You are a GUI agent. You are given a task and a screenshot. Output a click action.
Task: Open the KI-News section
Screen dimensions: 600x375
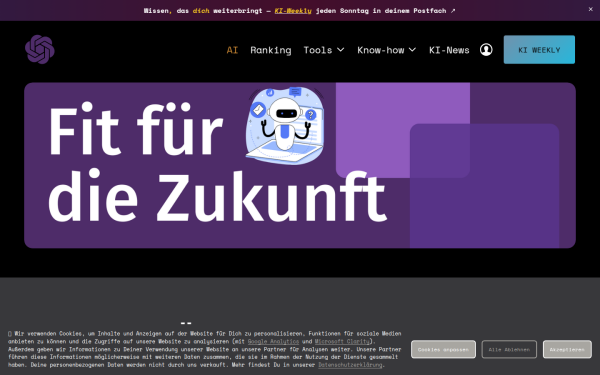pyautogui.click(x=449, y=50)
